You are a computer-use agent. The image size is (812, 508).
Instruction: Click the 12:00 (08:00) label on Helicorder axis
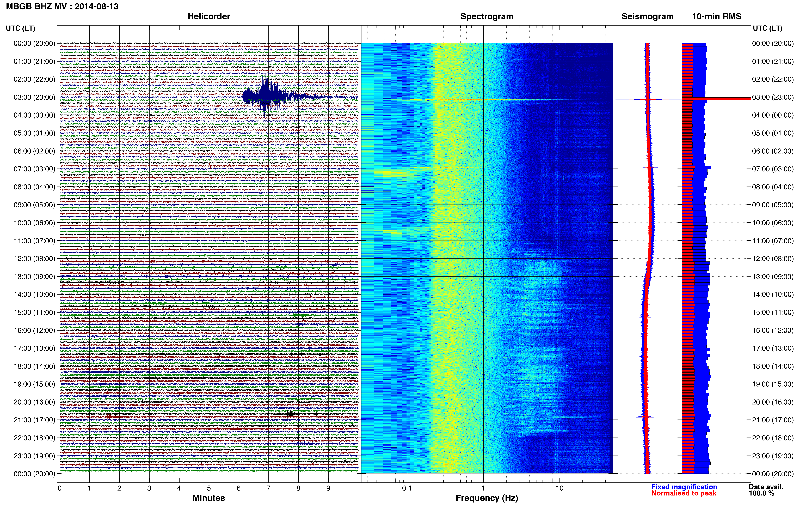tap(34, 259)
